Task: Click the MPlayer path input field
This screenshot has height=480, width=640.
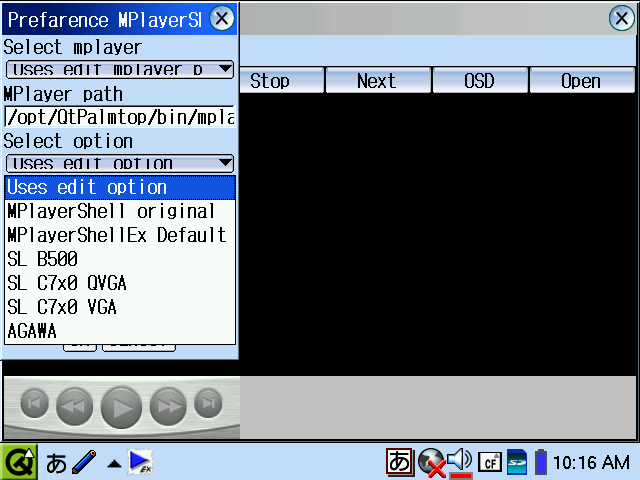Action: coord(120,117)
